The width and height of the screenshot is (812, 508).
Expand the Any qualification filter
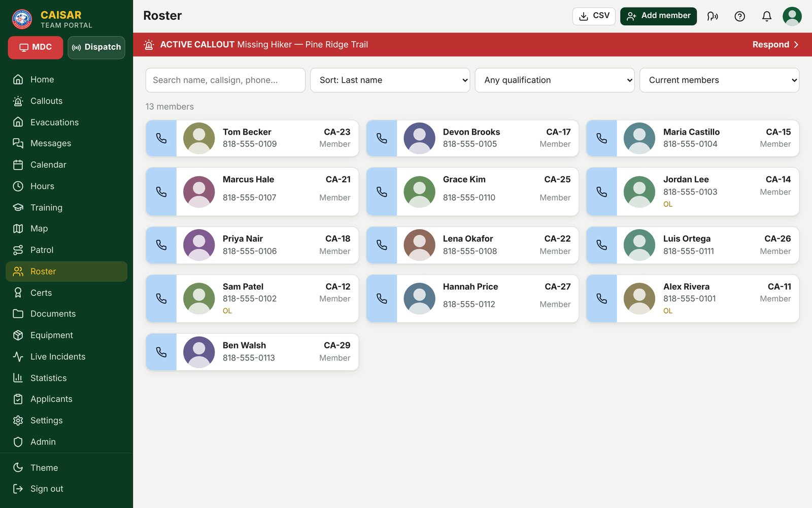[555, 80]
